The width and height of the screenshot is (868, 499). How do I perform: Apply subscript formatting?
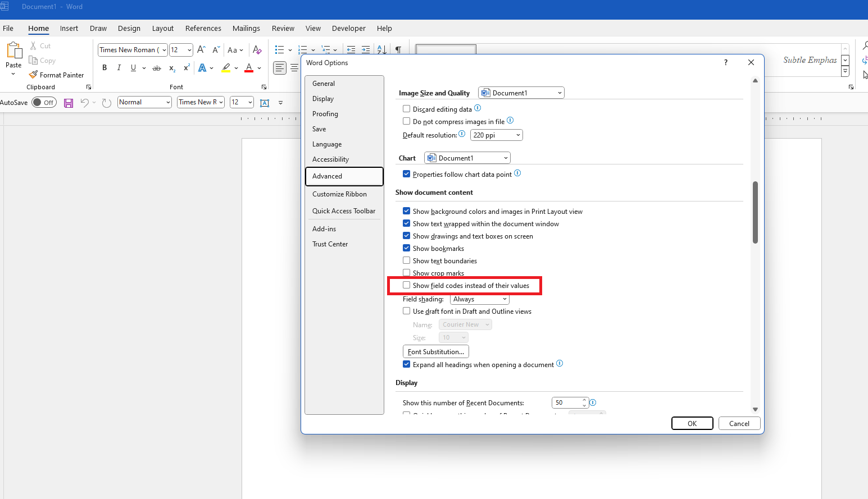pyautogui.click(x=172, y=68)
